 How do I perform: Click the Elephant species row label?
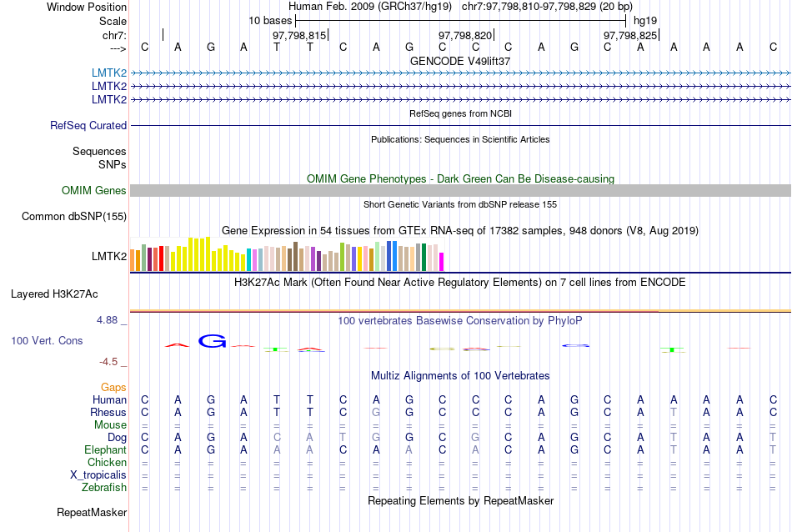pos(106,449)
